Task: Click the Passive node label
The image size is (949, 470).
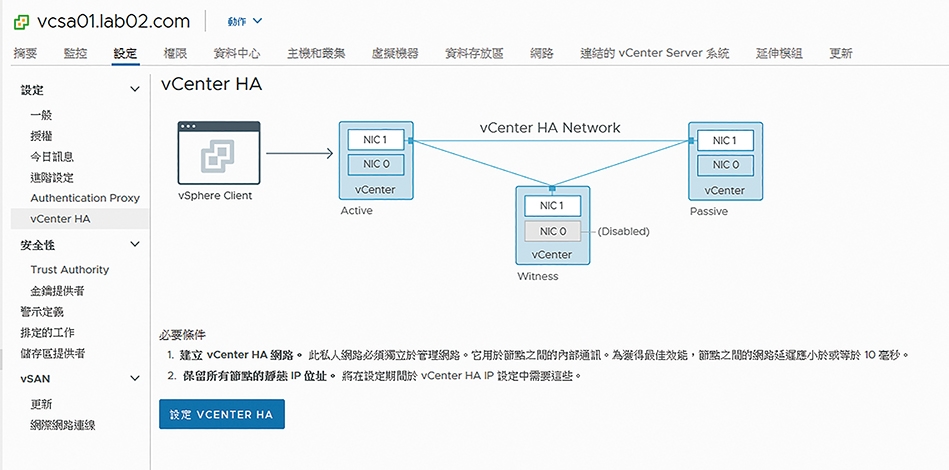Action: (x=709, y=212)
